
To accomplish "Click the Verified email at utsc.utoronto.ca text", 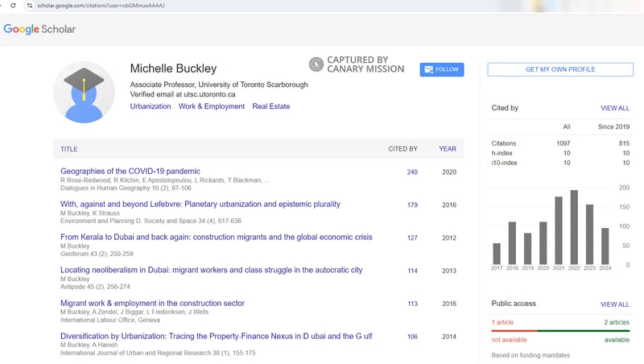I will (x=183, y=94).
